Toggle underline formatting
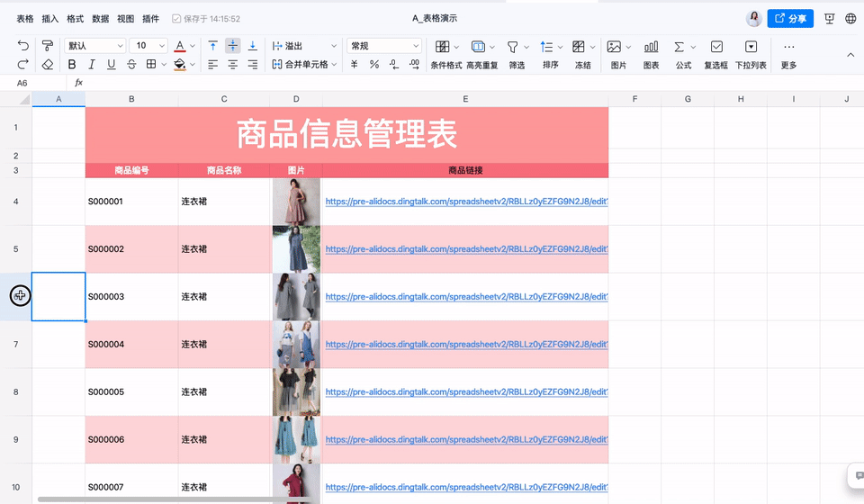 click(112, 65)
